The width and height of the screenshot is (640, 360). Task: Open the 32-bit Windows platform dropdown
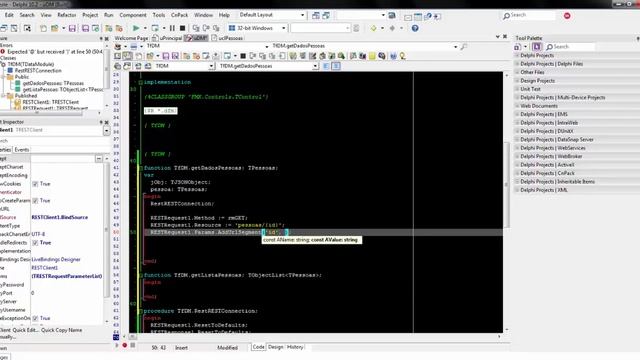point(283,28)
